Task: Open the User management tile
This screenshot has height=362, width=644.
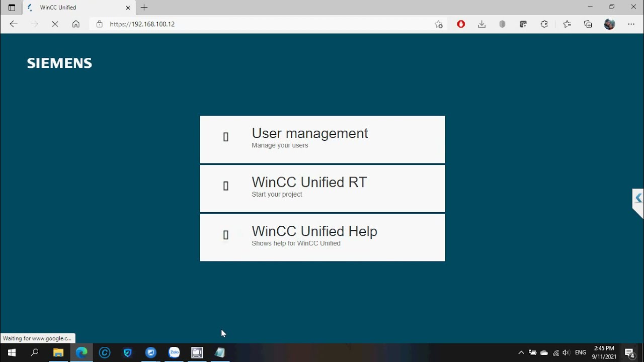Action: 322,139
